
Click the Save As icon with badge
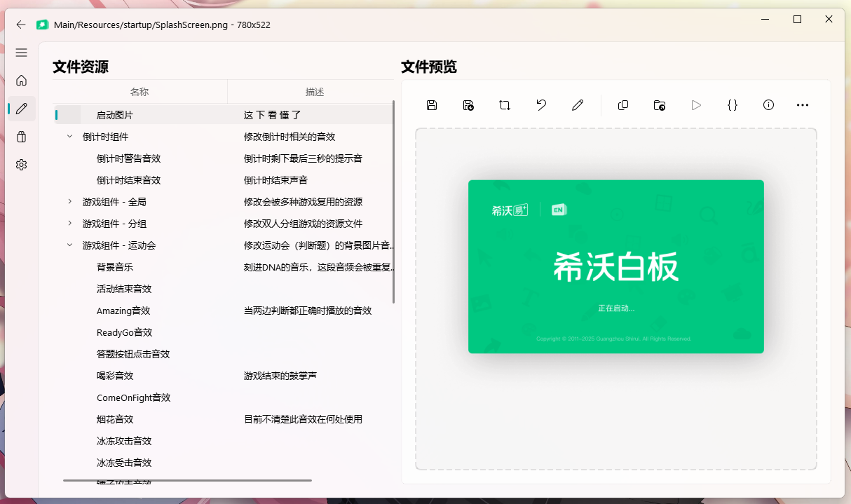[x=468, y=105]
